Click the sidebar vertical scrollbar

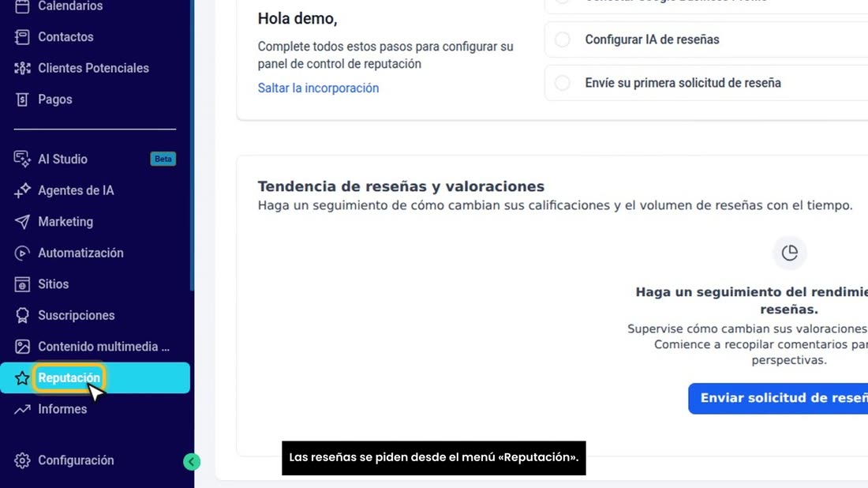[192, 145]
